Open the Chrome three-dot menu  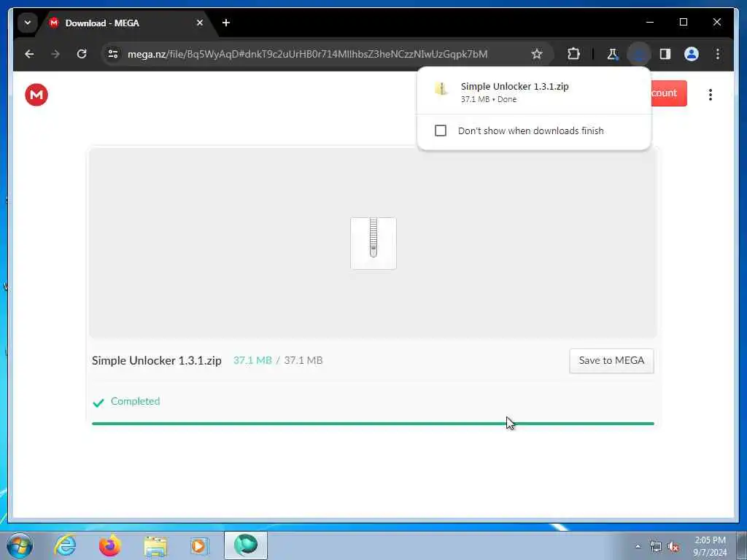click(718, 54)
